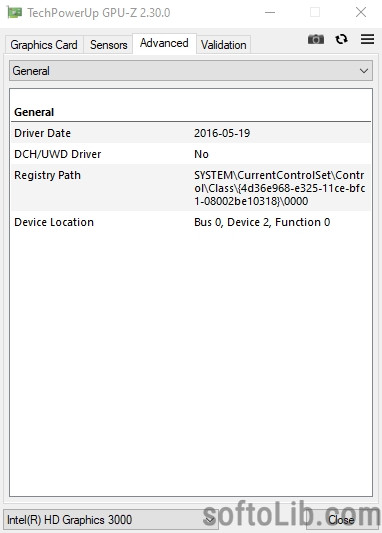
Task: Click the SYSTEM\CurrentControlSet registry path value
Action: (x=280, y=188)
